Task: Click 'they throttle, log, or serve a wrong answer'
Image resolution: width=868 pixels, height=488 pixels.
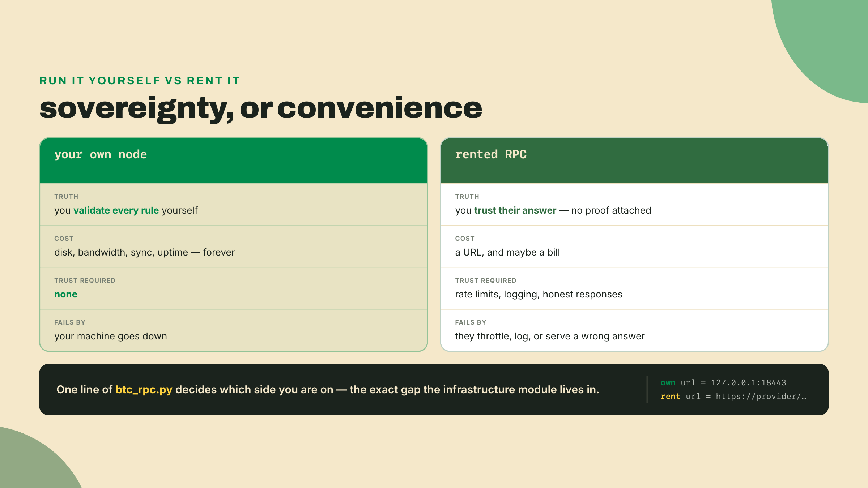Action: pyautogui.click(x=550, y=336)
